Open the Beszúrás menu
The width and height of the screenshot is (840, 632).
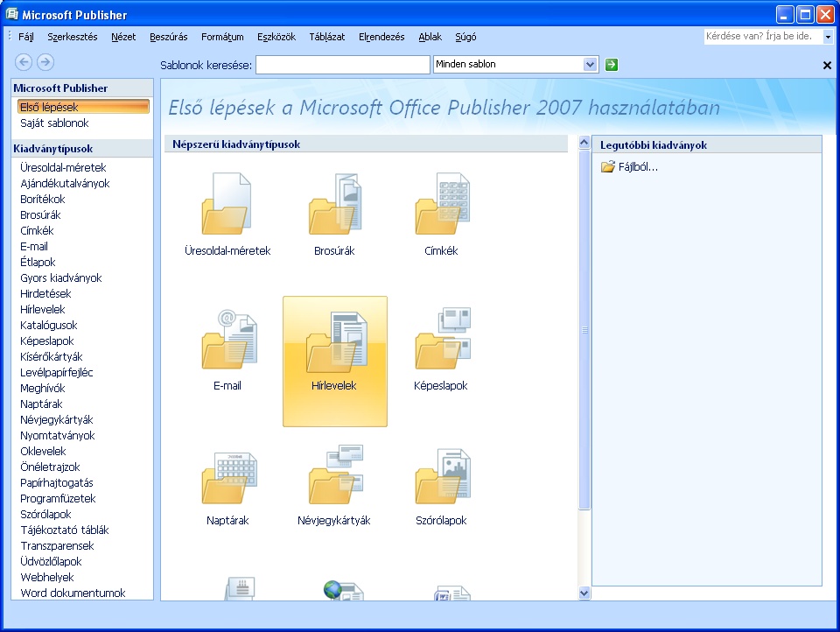click(168, 37)
